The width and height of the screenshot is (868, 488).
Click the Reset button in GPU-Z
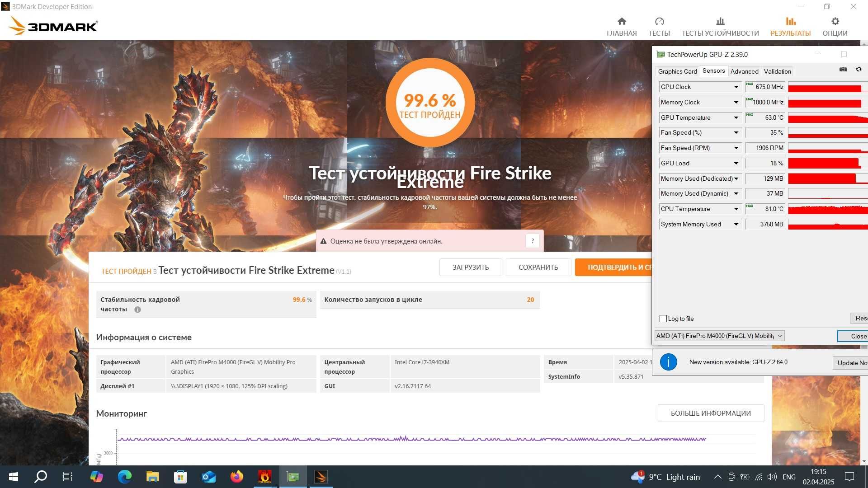click(859, 318)
